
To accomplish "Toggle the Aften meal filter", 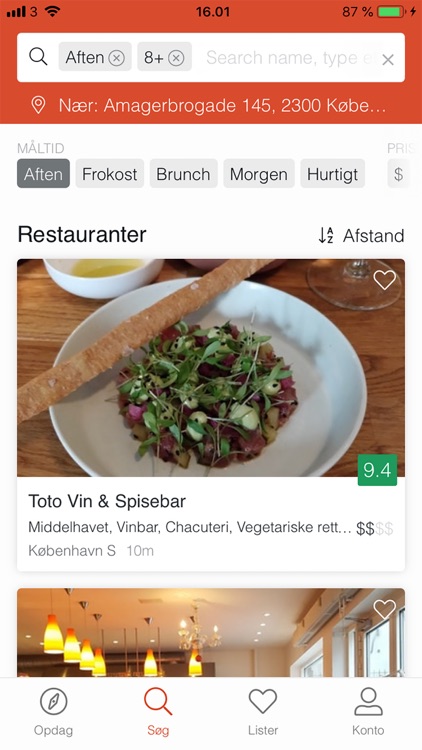I will pyautogui.click(x=44, y=174).
